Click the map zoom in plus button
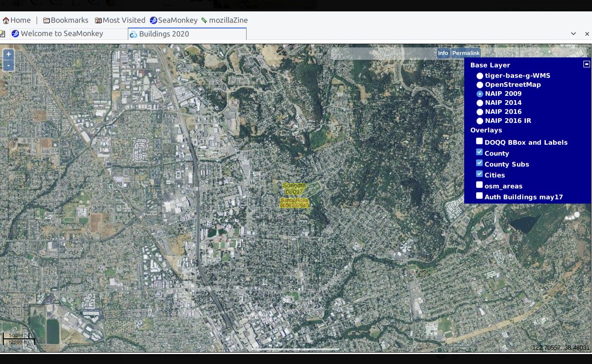 pyautogui.click(x=8, y=55)
